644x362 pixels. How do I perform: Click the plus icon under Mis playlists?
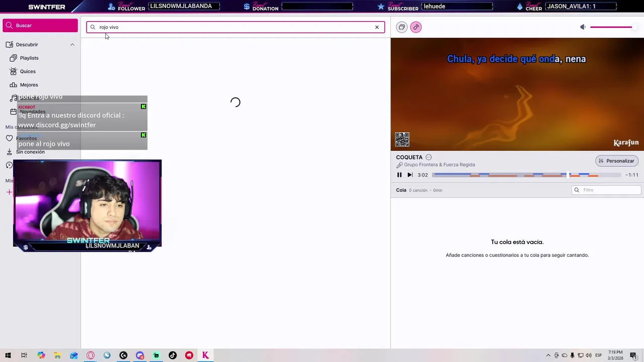pos(9,192)
